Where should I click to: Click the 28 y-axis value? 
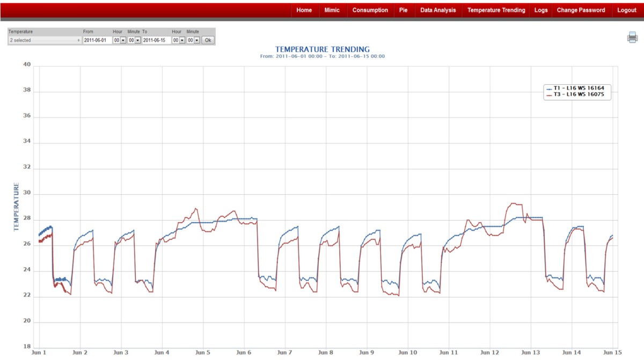point(27,219)
